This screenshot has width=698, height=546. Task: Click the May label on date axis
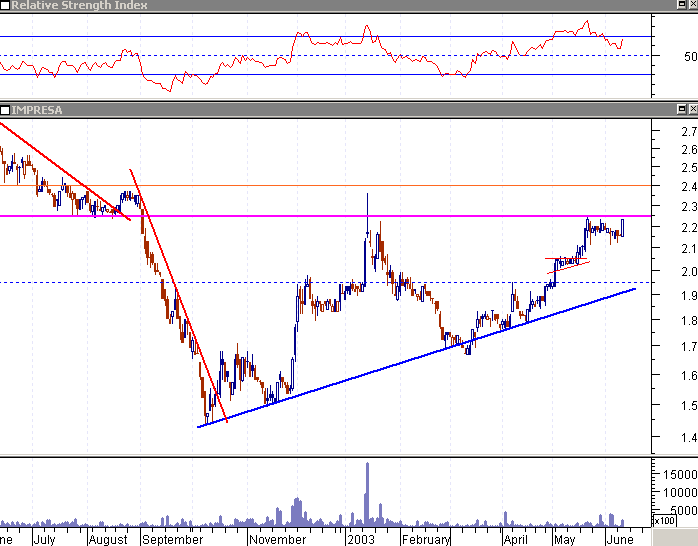click(x=564, y=540)
